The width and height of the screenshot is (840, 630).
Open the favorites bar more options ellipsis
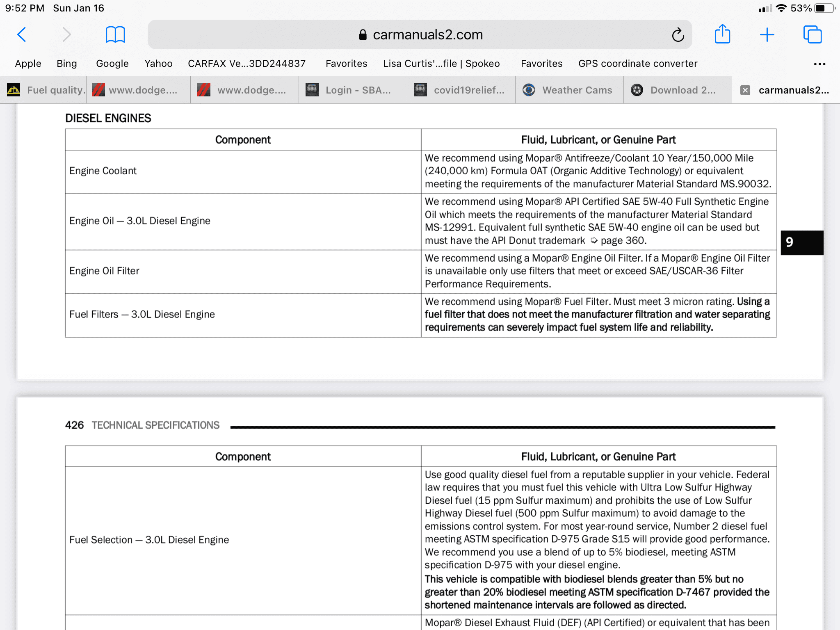819,64
